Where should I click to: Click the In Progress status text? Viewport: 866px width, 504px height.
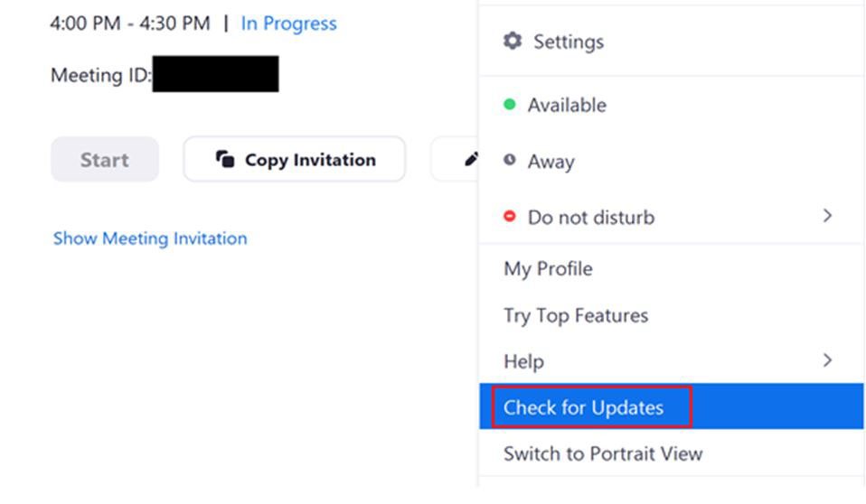[288, 23]
